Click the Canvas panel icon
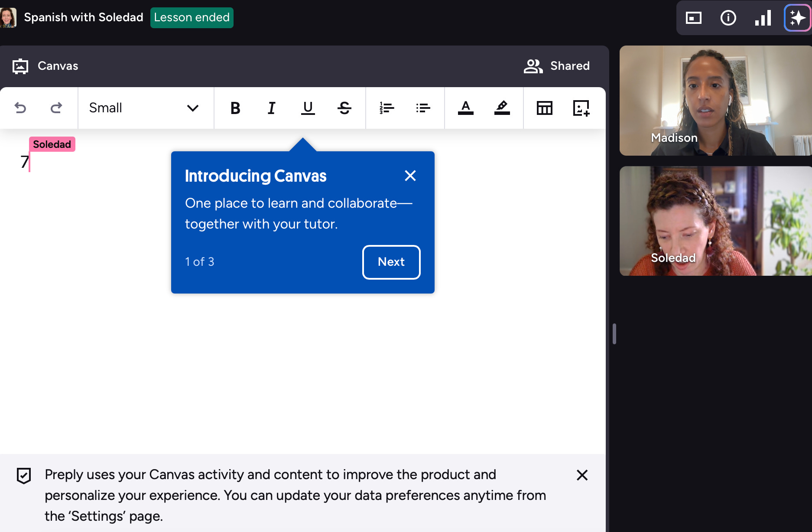The image size is (812, 532). (x=20, y=66)
